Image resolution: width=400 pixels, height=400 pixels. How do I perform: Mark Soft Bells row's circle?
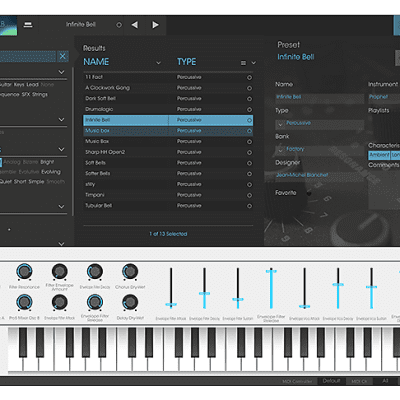[x=249, y=163]
